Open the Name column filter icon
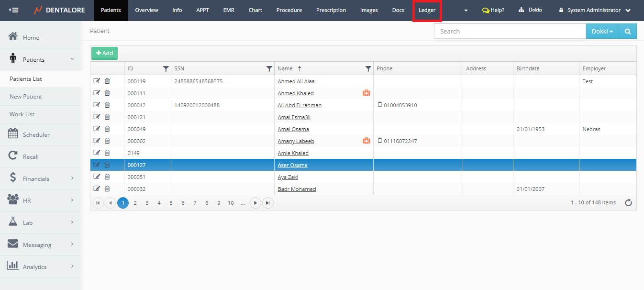 (x=368, y=68)
